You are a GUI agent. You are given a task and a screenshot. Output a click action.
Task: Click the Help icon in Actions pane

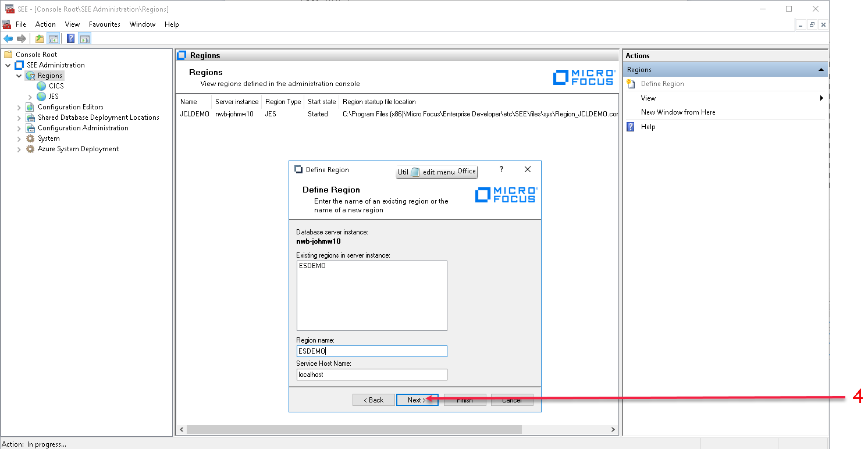(631, 127)
